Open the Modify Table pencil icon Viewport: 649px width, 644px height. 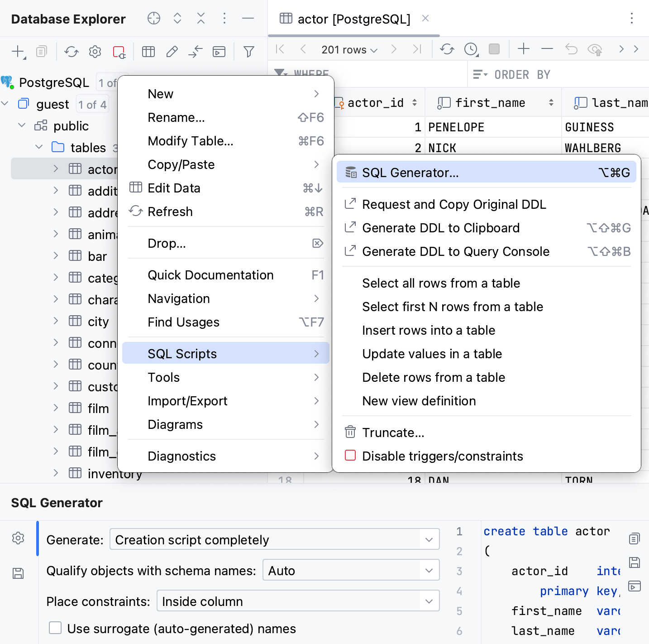pyautogui.click(x=172, y=52)
